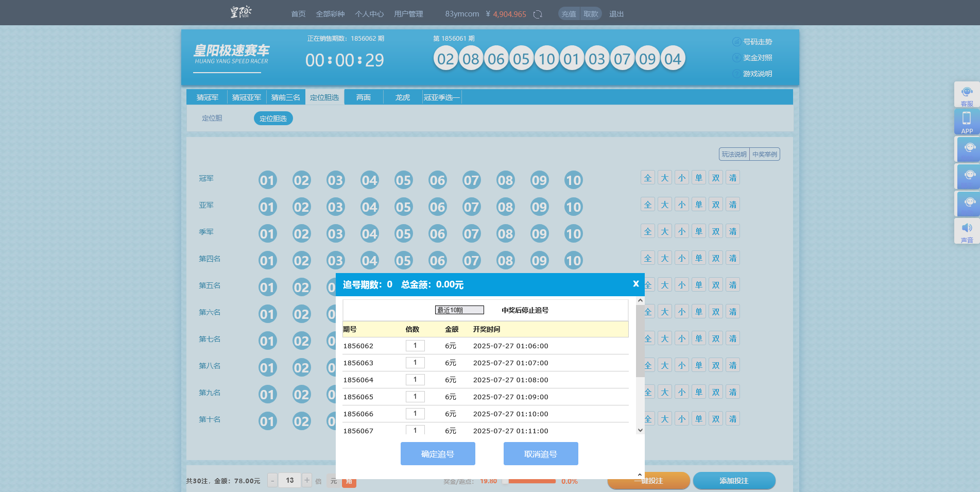Decrease bet multiplier with minus button
Screen dimensions: 980x492
(x=272, y=481)
